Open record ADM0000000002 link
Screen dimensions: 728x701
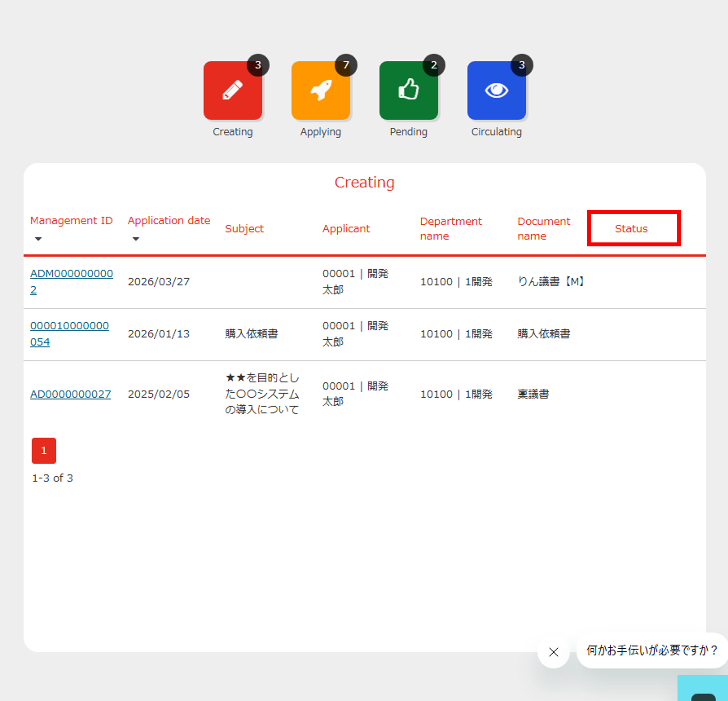[71, 281]
